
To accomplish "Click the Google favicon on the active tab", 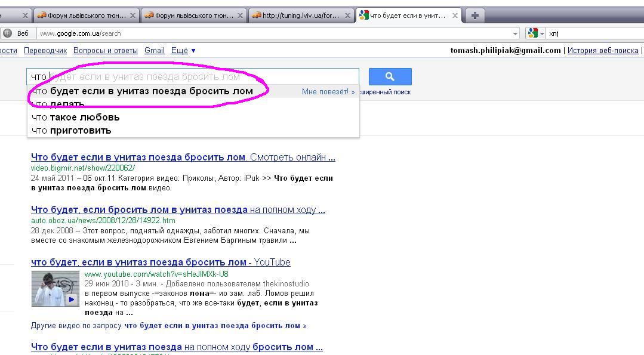I will [364, 16].
